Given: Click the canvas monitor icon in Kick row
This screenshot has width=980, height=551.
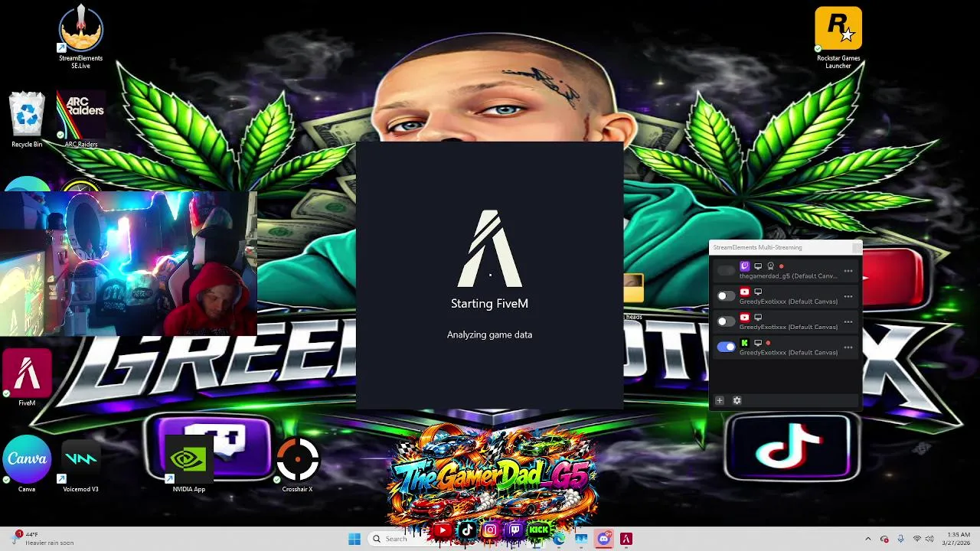Looking at the screenshot, I should [758, 343].
